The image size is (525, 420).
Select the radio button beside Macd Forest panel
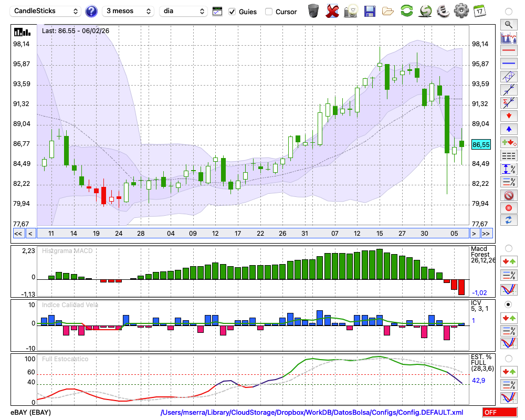coord(508,248)
